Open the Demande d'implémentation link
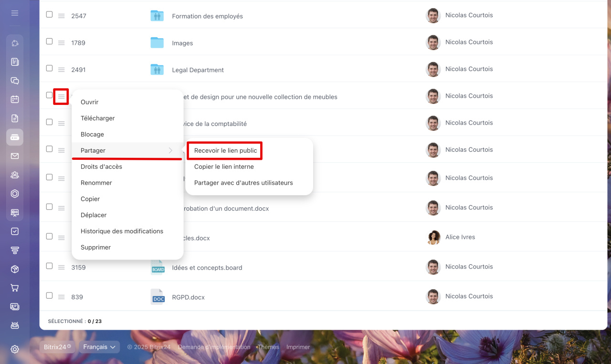 click(x=214, y=347)
